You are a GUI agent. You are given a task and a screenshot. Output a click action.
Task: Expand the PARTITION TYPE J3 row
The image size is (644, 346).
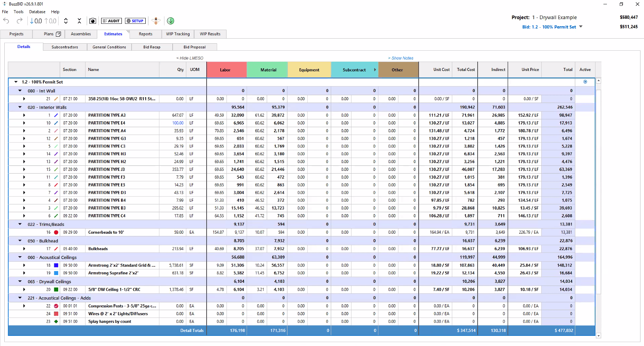point(24,170)
